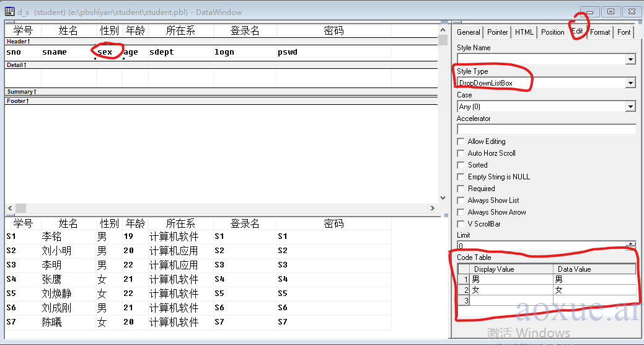Click design view horizontal scroll right arrow
644x345 pixels.
point(433,208)
